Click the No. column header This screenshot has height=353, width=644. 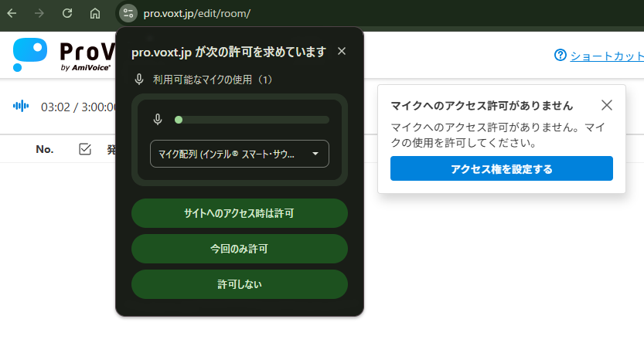point(45,149)
